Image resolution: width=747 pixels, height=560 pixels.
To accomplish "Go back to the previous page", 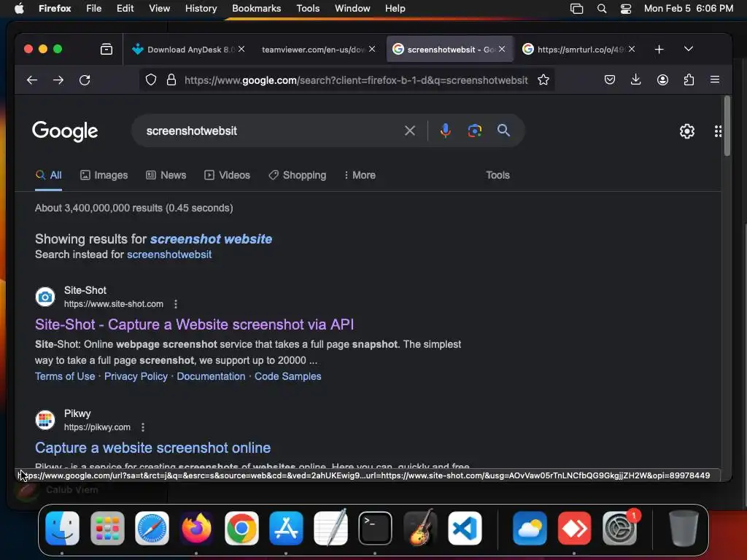I will pyautogui.click(x=32, y=80).
